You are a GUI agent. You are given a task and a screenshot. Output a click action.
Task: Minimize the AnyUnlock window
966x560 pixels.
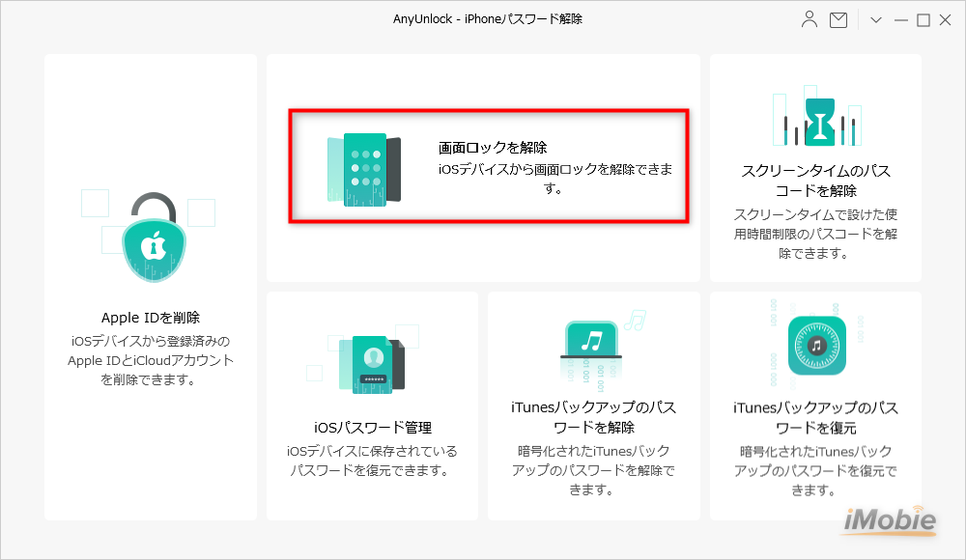(901, 20)
